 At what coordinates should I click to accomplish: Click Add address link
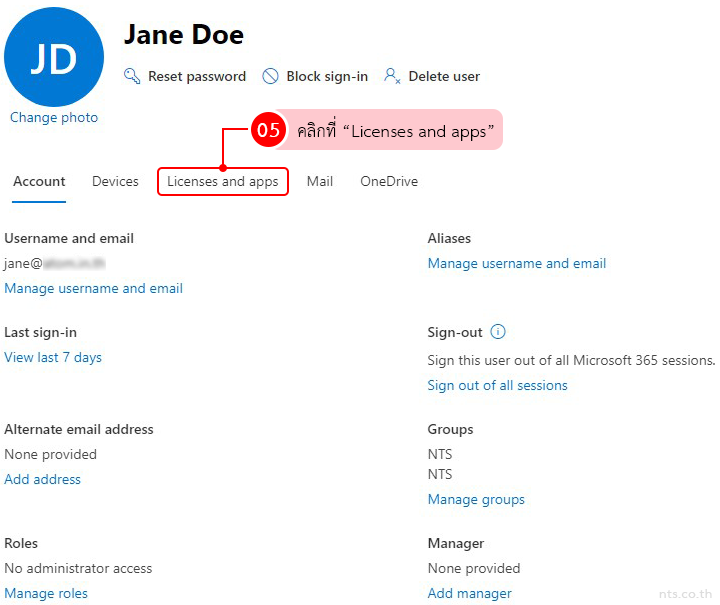[x=42, y=479]
